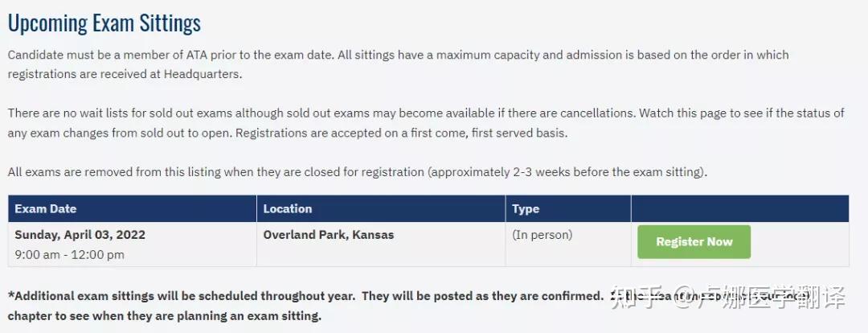Click the line starting "any exam changes from sold out"
Screen dimensions: 868x333
[x=288, y=133]
